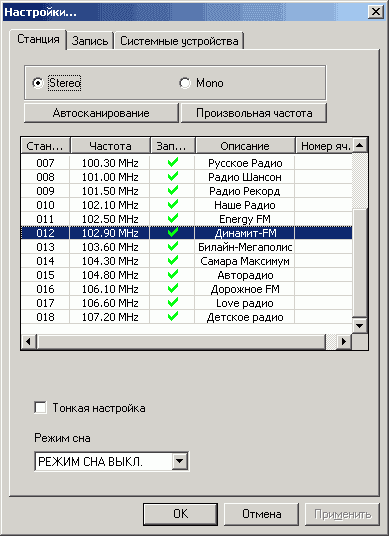Click station number 015
The width and height of the screenshot is (389, 536).
pyautogui.click(x=45, y=275)
